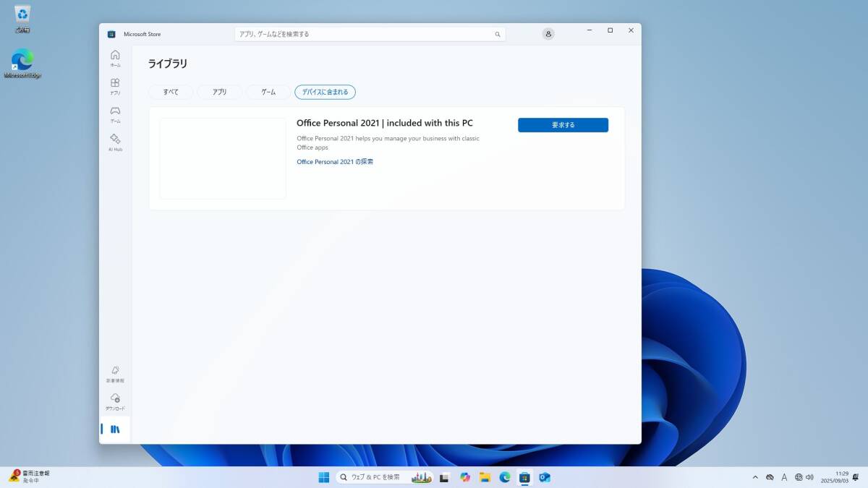Select the title "Office Personal 2021 | included with this PC"

click(385, 123)
